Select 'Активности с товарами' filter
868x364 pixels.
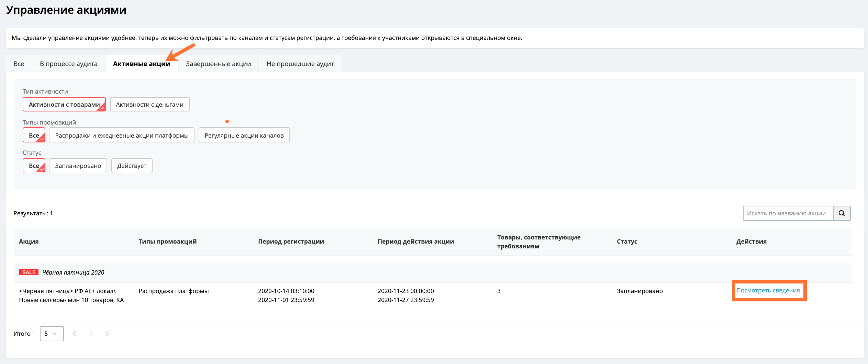(x=64, y=104)
